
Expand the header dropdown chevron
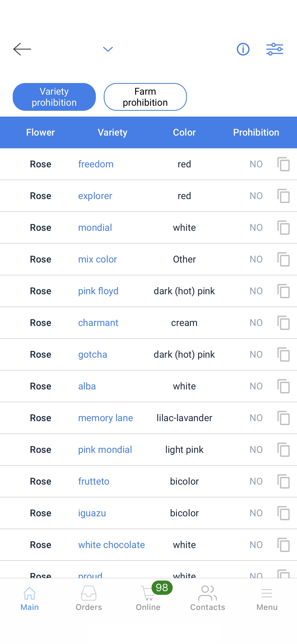[108, 49]
